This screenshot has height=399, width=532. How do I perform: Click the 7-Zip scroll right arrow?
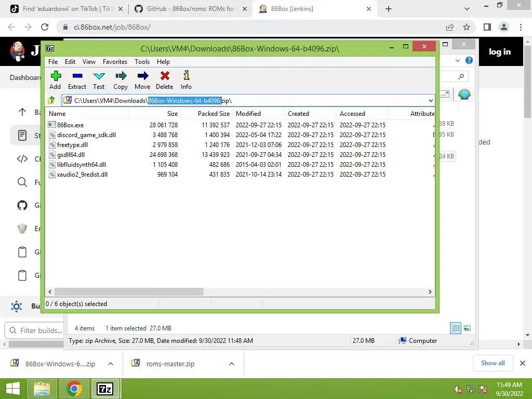pyautogui.click(x=430, y=292)
